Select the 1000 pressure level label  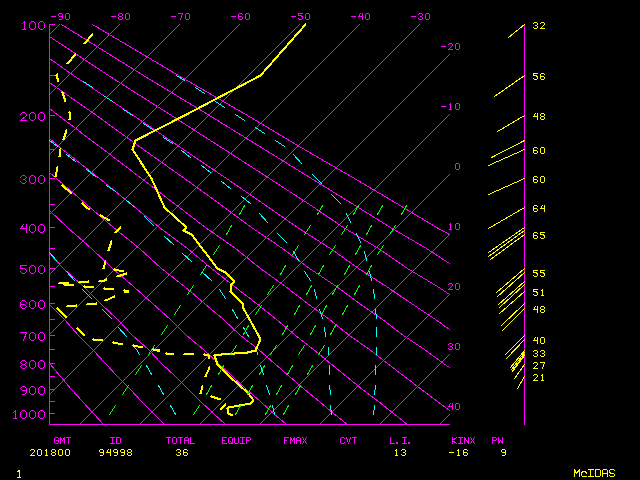tap(33, 414)
